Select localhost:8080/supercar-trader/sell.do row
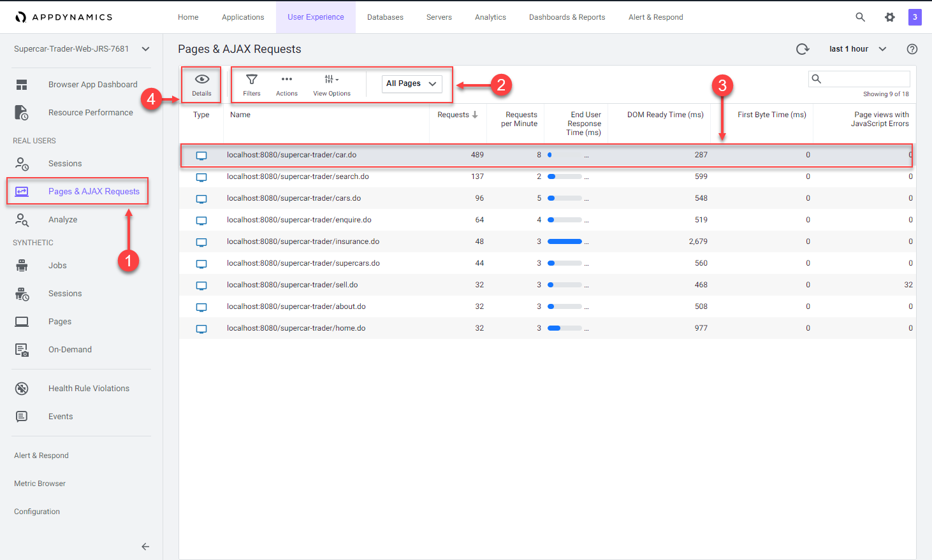Screen dimensions: 932x560 [548, 285]
